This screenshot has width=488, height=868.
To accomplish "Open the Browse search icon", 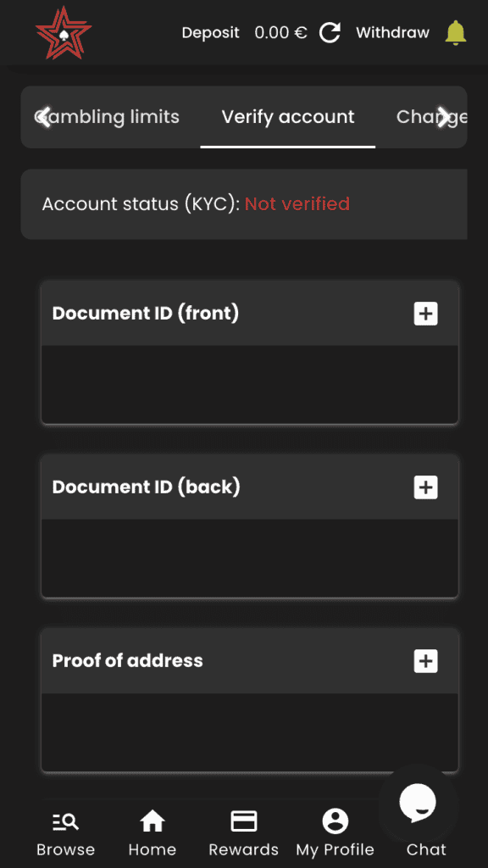I will coord(66,822).
